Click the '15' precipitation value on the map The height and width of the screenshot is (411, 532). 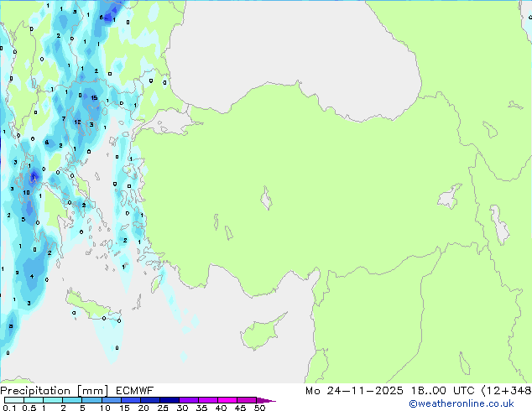coord(94,97)
